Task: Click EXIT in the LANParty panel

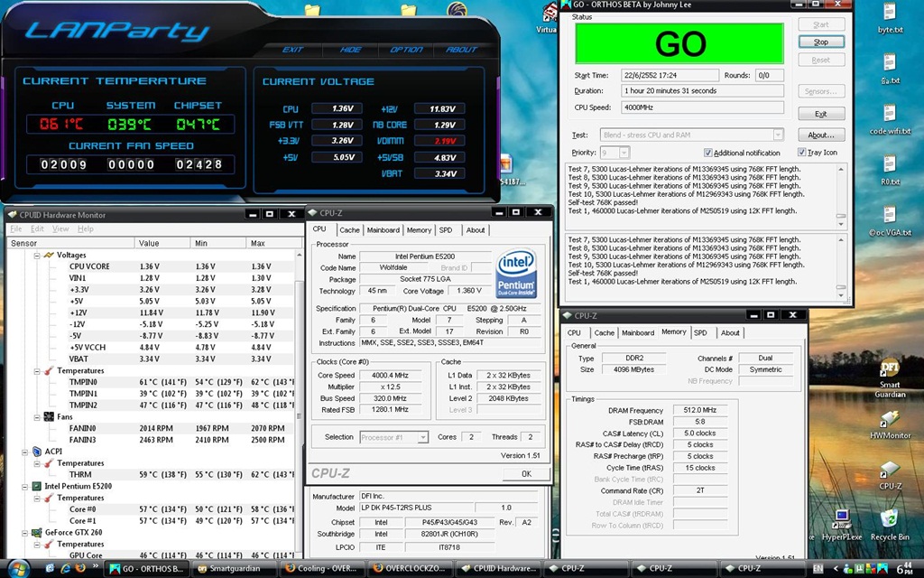Action: pos(293,50)
